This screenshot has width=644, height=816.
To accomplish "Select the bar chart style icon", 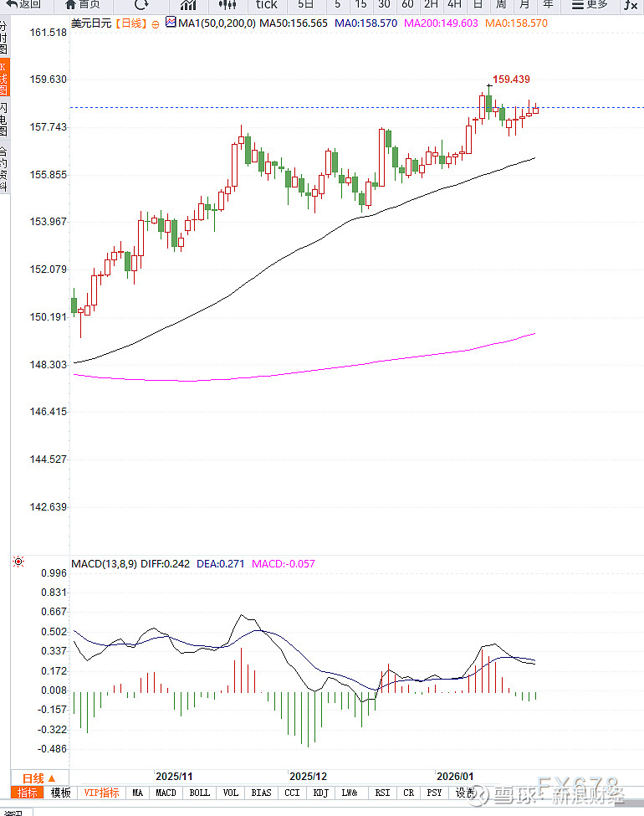I will coord(187,4).
